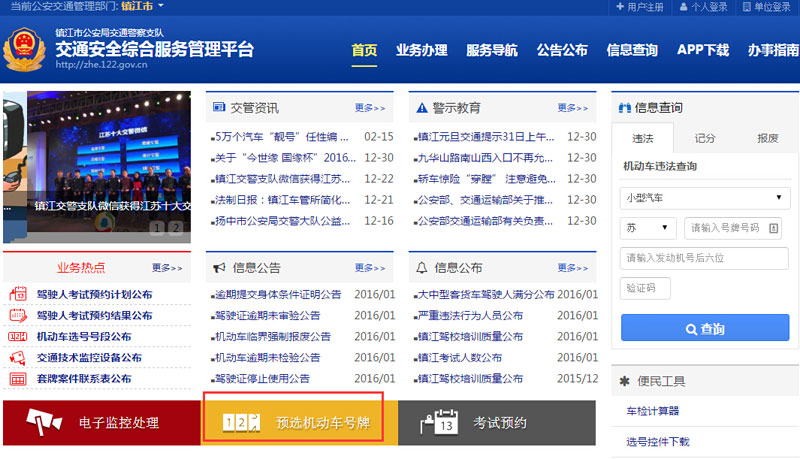Open the 苏 province prefix dropdown
The height and width of the screenshot is (459, 800).
pyautogui.click(x=648, y=228)
